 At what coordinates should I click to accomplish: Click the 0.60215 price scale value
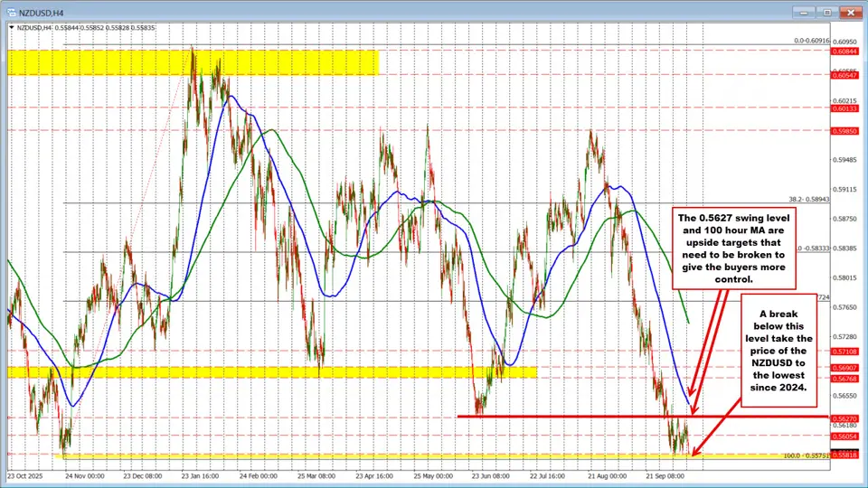[x=844, y=101]
